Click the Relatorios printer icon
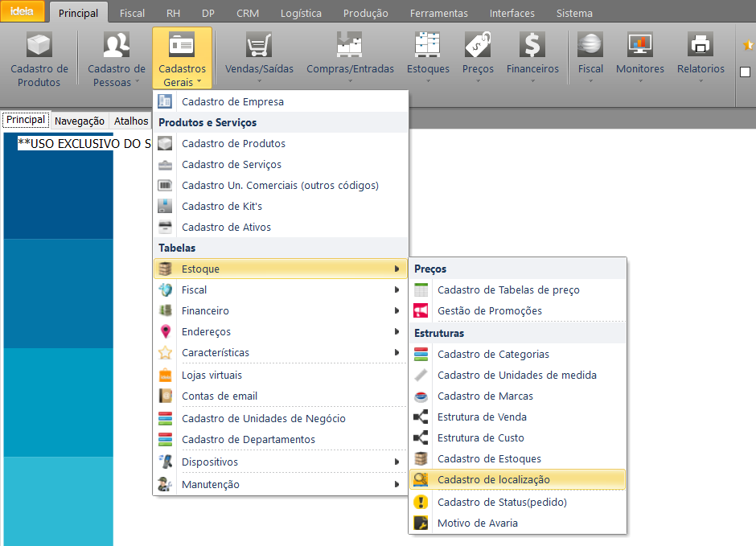756x546 pixels. (x=701, y=47)
